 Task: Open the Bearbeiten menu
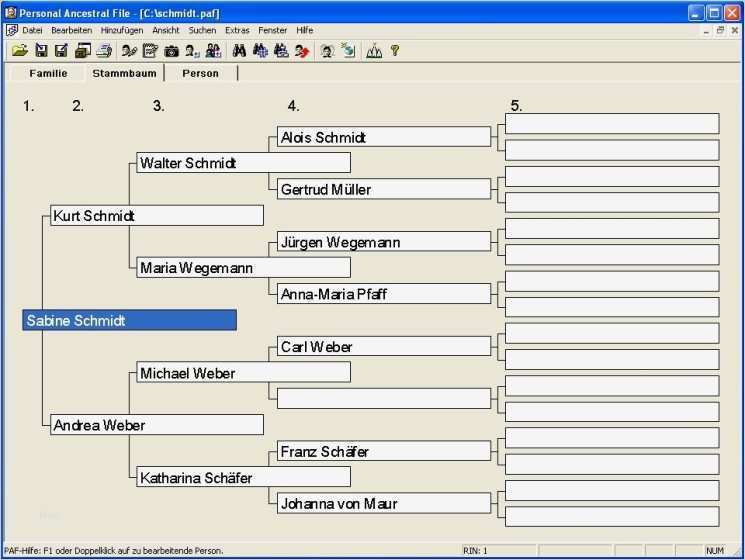tap(72, 30)
